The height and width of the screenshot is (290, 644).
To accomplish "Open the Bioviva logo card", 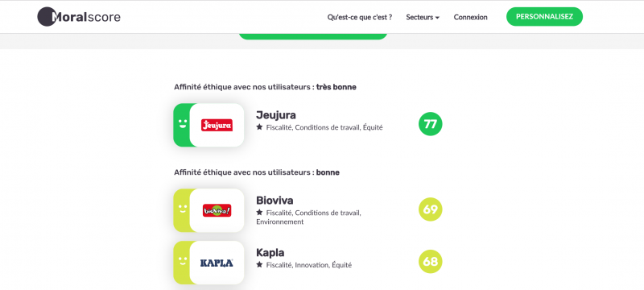I will [217, 211].
